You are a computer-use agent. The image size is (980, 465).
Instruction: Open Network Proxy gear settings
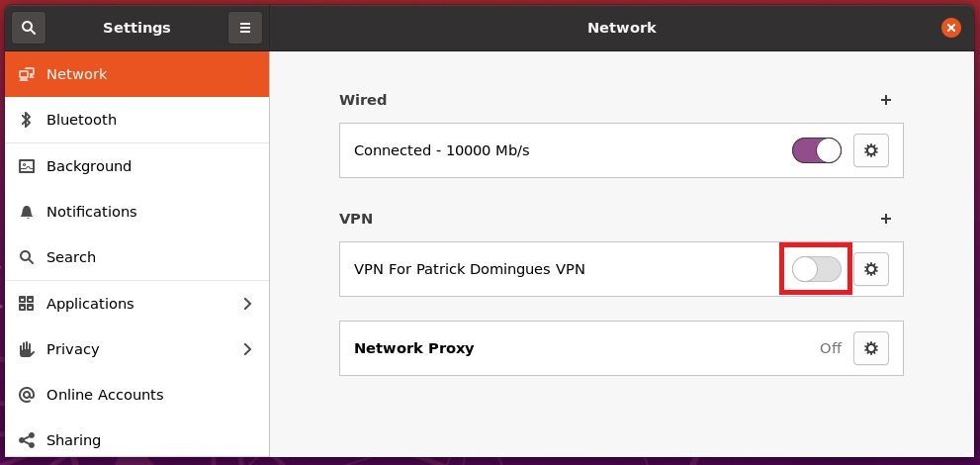tap(870, 348)
